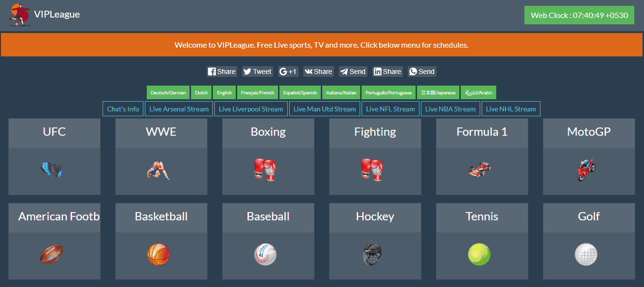Tweet this page on Twitter
Screen dimensions: 644x287
click(258, 72)
